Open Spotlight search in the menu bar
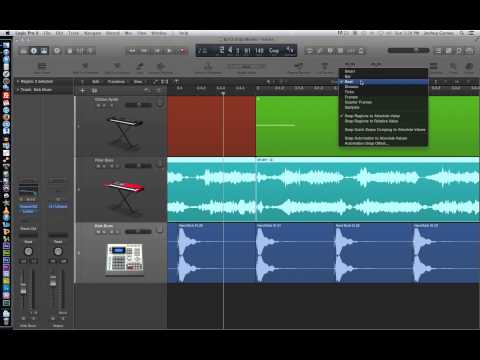 click(x=462, y=33)
